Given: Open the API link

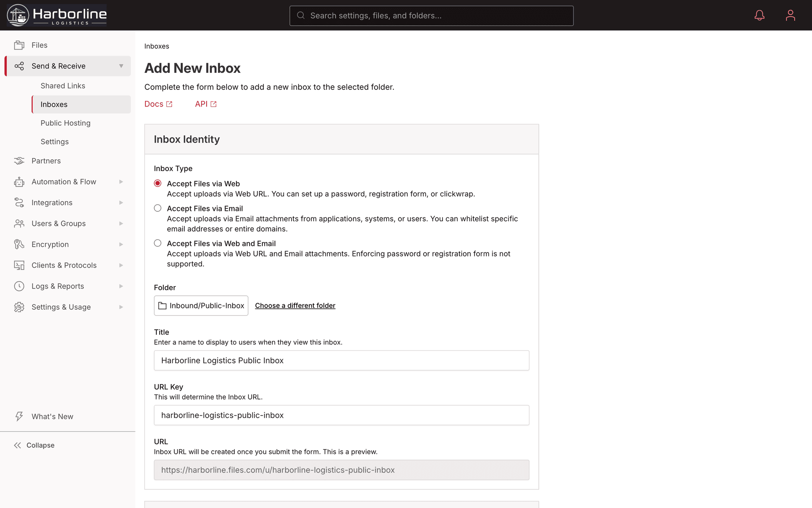Looking at the screenshot, I should coord(206,104).
